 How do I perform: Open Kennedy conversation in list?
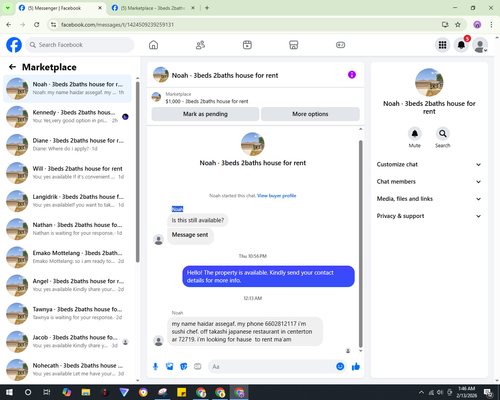click(68, 117)
